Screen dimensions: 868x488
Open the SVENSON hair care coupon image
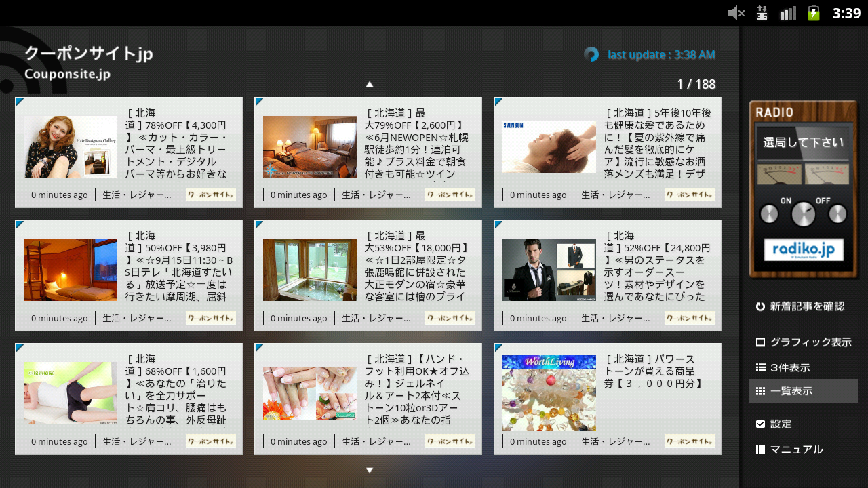(x=549, y=146)
